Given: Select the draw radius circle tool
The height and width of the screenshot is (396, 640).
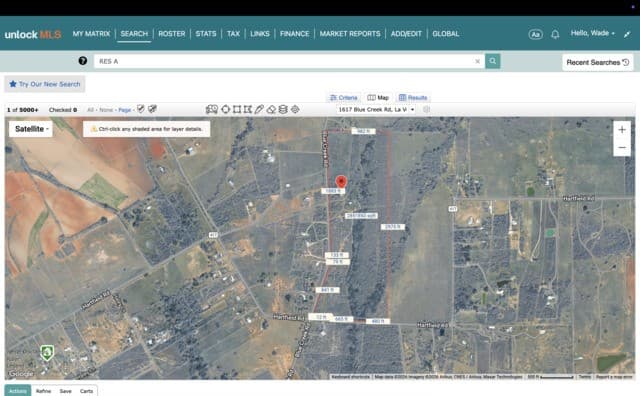Looking at the screenshot, I should (225, 109).
